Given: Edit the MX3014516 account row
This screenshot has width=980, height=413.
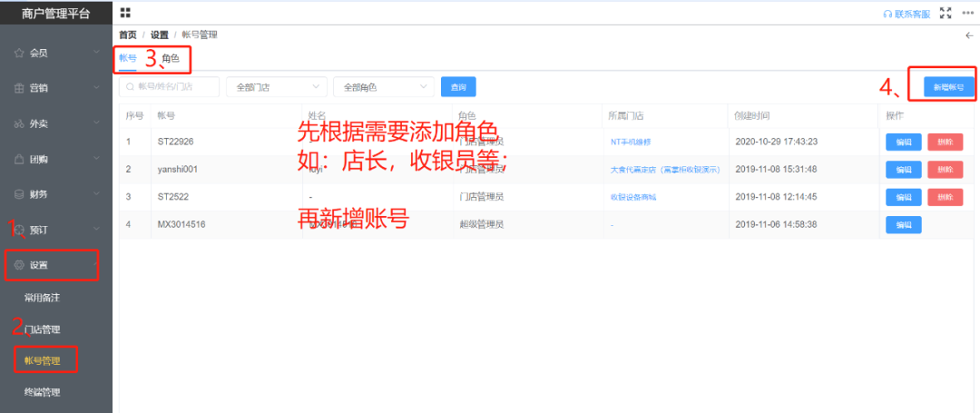Looking at the screenshot, I should 903,224.
